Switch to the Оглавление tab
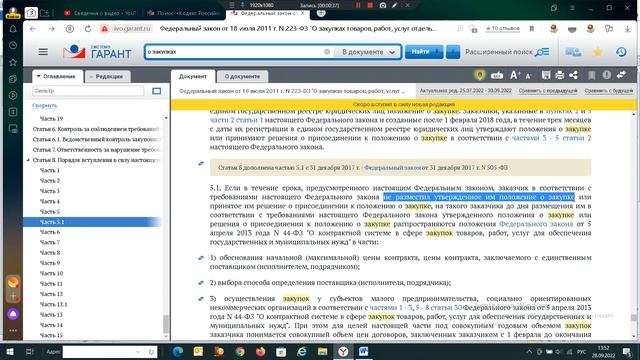Viewport: 640px width, 360px height. pos(58,76)
